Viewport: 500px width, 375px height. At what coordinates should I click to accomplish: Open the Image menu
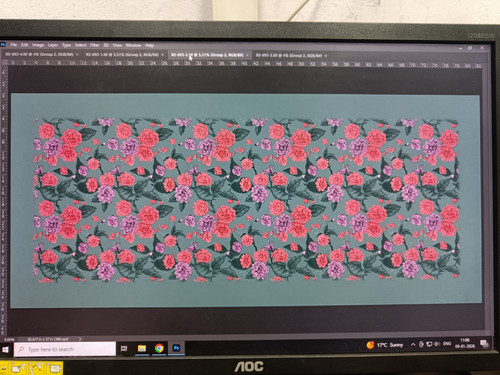pyautogui.click(x=38, y=45)
